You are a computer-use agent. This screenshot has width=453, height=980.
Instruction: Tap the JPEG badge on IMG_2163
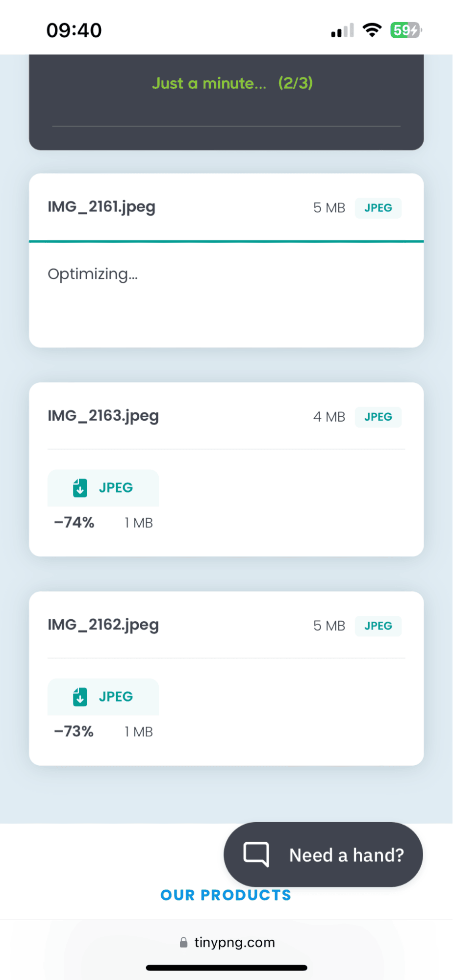tap(378, 417)
